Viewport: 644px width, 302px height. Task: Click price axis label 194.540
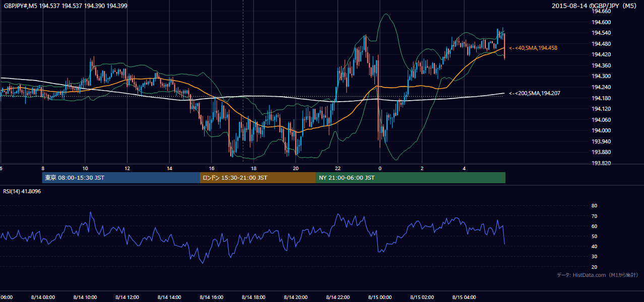pyautogui.click(x=601, y=33)
